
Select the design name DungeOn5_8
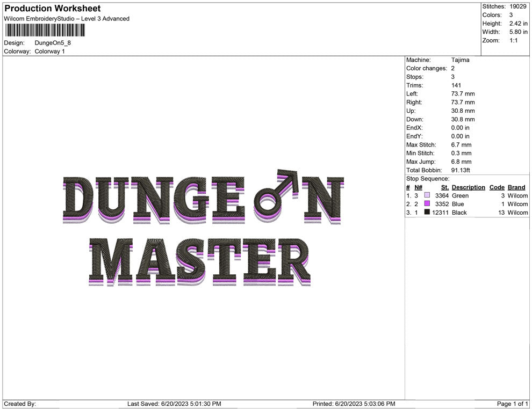pyautogui.click(x=53, y=43)
